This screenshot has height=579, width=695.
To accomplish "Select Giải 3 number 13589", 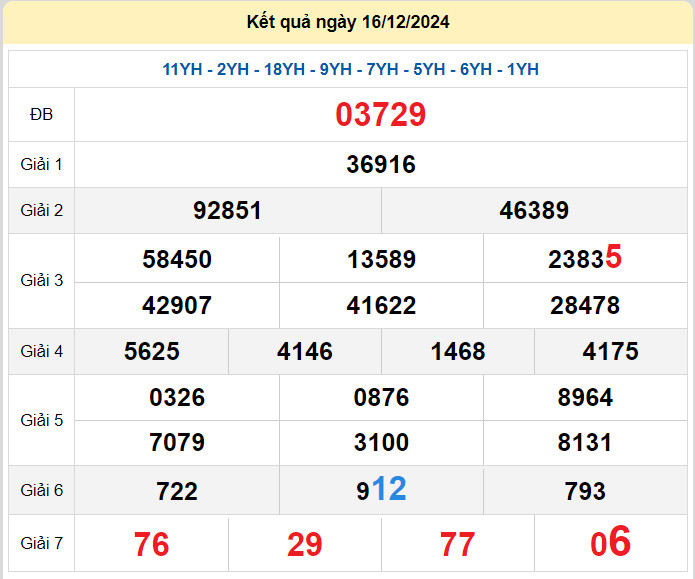I will click(x=381, y=259).
